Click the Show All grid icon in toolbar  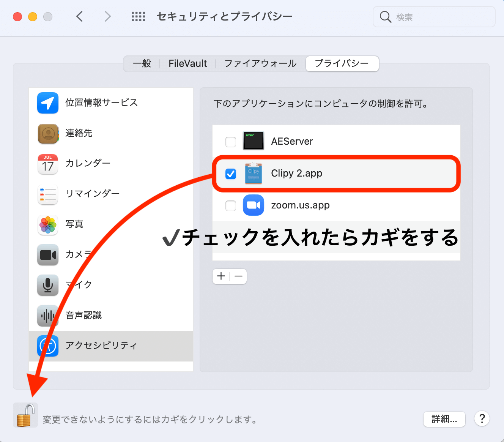[138, 16]
